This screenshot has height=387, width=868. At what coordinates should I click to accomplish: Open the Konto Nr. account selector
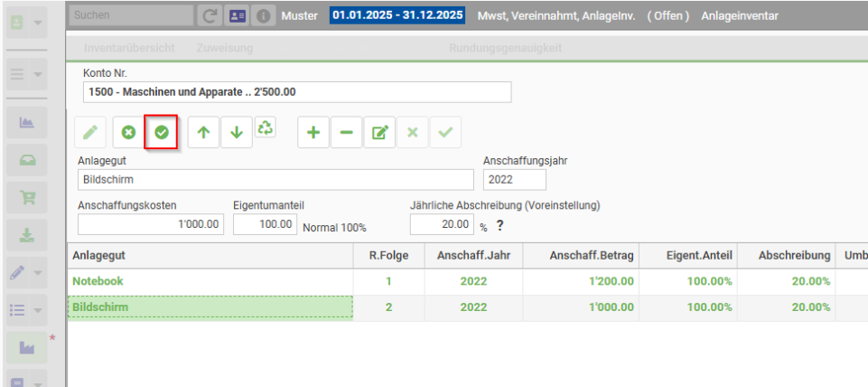click(x=297, y=92)
